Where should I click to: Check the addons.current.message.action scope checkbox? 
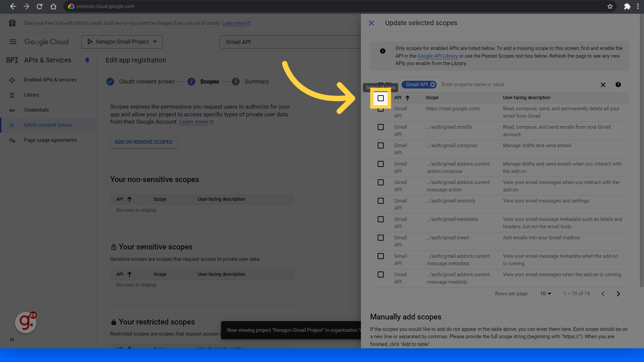point(381,182)
